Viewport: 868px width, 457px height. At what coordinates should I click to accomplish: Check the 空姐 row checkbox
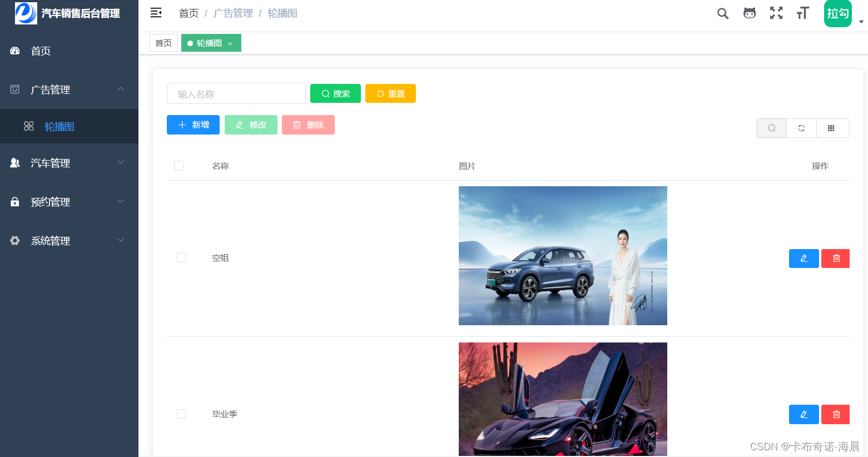tap(181, 257)
